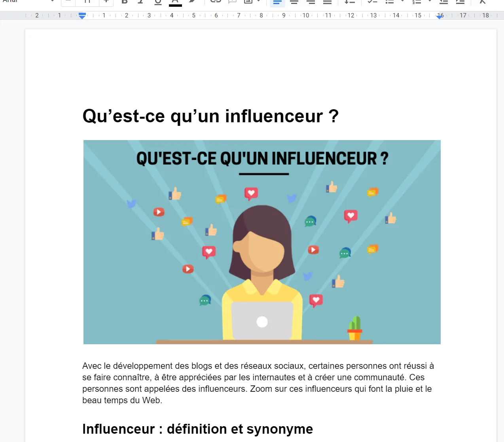Toggle italic formatting
The width and height of the screenshot is (504, 442).
(141, 2)
